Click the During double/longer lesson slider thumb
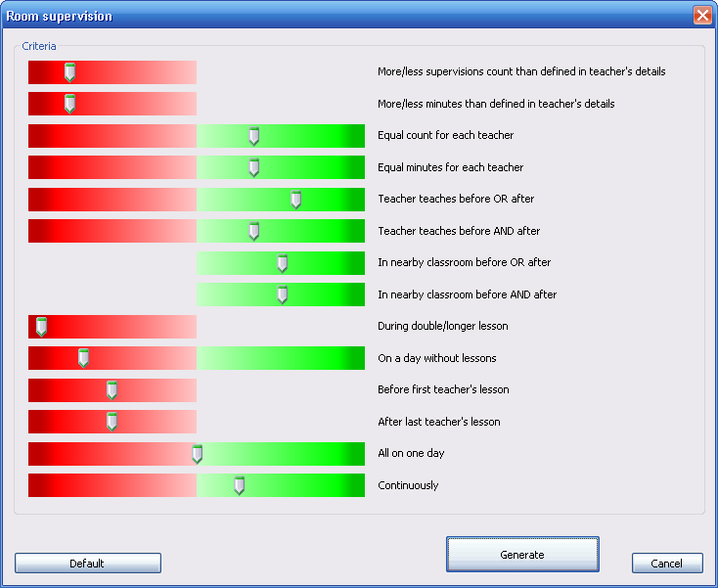Image resolution: width=718 pixels, height=588 pixels. coord(41,327)
